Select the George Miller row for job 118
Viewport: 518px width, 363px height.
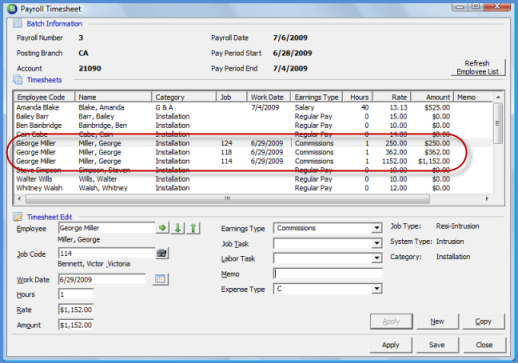[253, 152]
